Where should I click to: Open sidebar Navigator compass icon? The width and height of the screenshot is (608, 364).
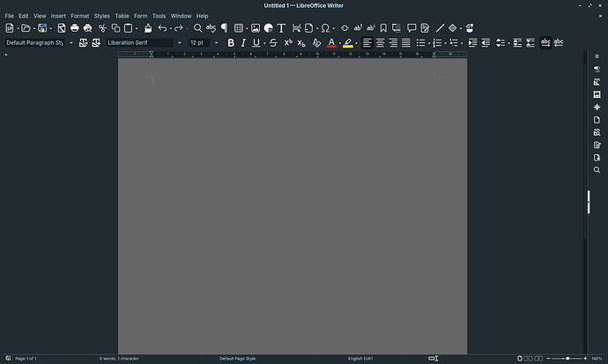coord(597,107)
